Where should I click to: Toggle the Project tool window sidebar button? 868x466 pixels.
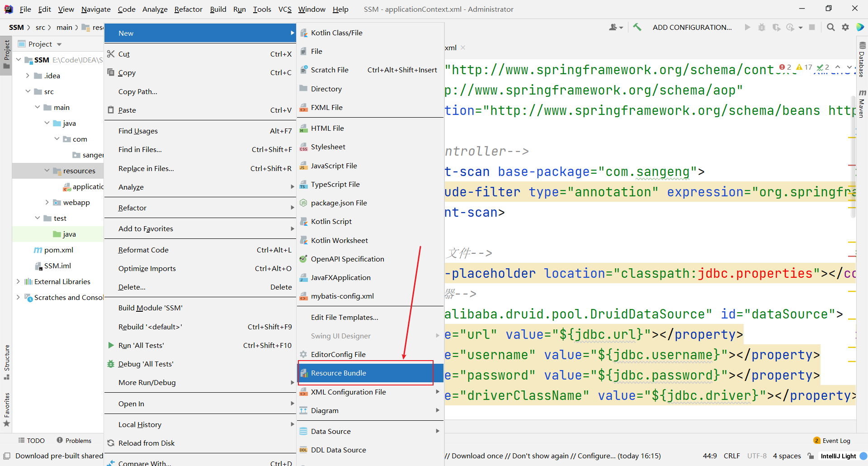point(6,54)
